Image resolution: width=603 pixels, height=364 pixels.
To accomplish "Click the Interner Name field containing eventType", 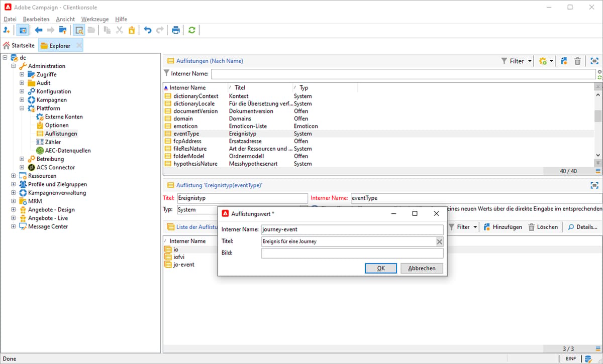I will [475, 198].
